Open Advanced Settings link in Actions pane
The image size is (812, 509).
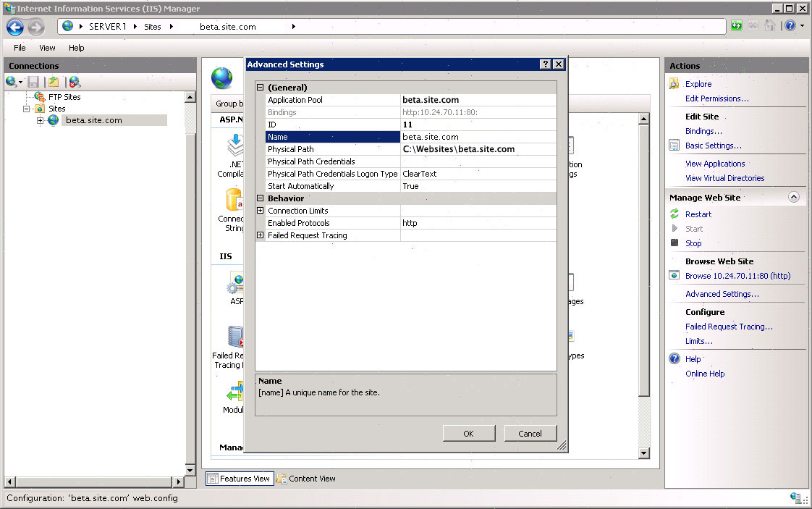(x=722, y=294)
